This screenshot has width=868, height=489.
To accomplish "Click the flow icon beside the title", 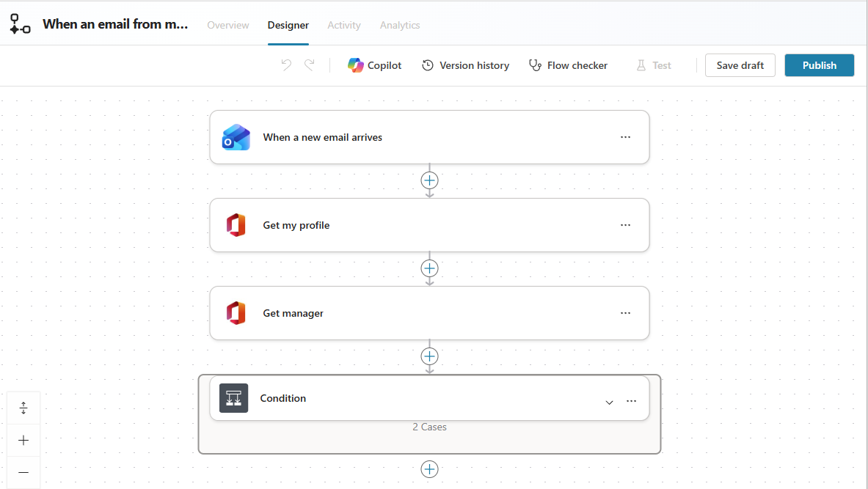I will [20, 24].
